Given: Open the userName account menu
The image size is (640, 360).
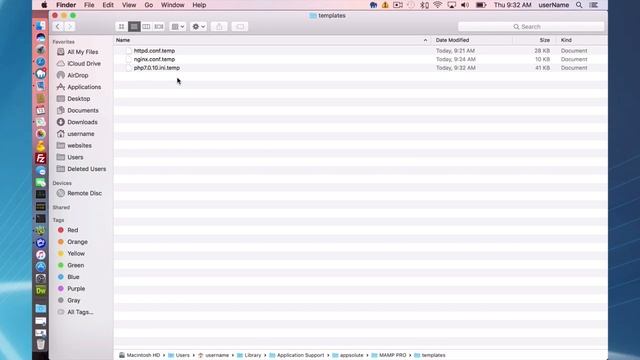Looking at the screenshot, I should coord(553,5).
